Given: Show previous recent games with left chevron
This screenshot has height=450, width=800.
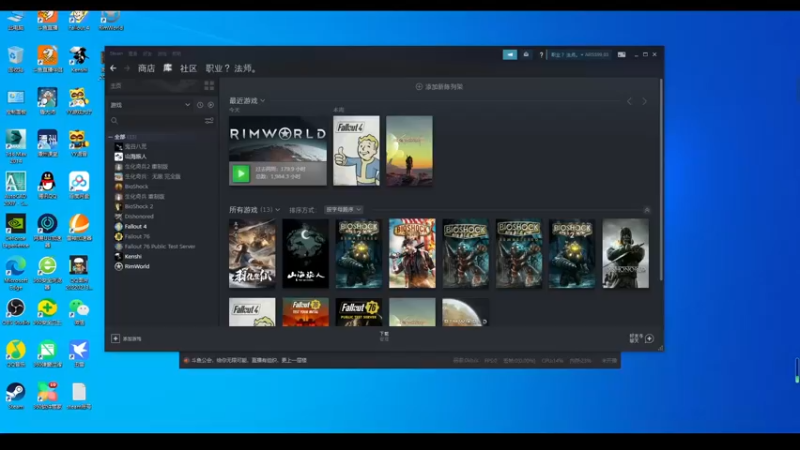Looking at the screenshot, I should [x=630, y=102].
